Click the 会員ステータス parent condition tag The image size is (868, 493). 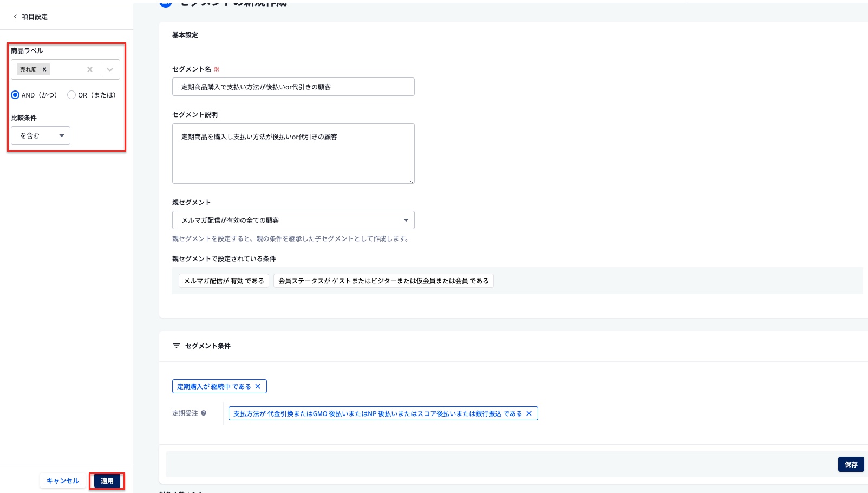click(383, 281)
